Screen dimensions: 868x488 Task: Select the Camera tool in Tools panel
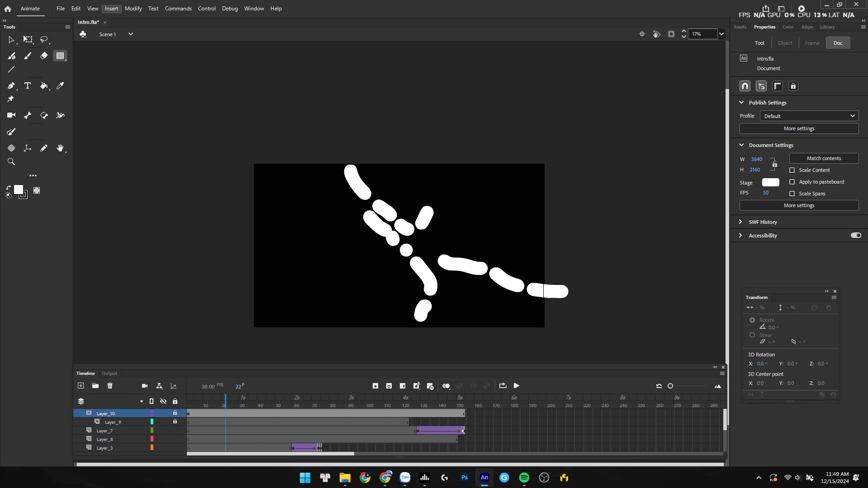[11, 115]
